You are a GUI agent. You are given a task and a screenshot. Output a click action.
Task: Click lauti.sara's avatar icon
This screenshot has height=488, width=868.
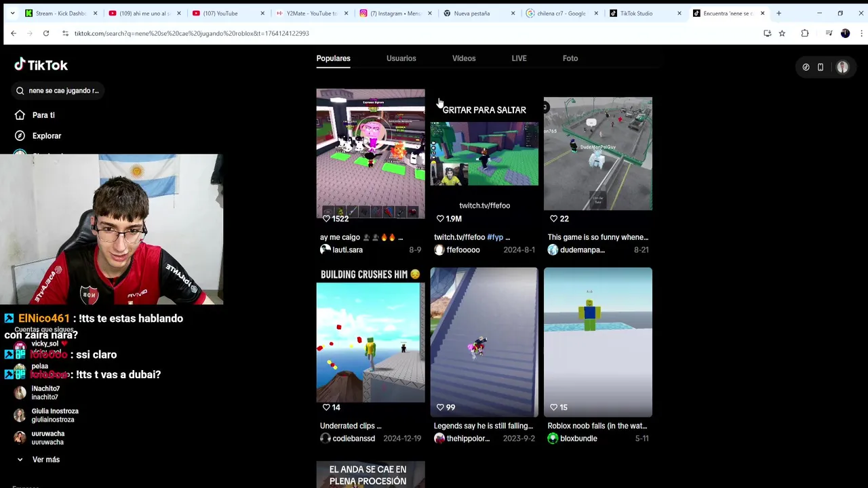click(325, 250)
